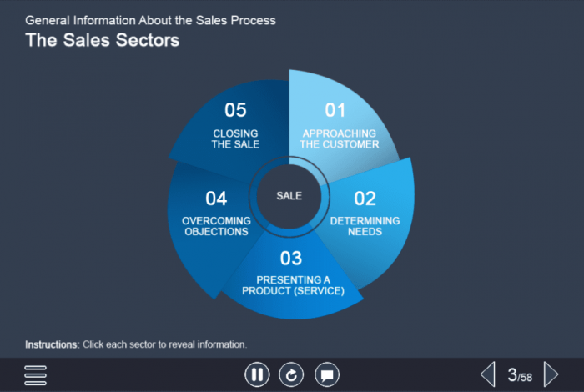Screen dimensions: 584x392
Task: Reveal the Determining Needs sector label
Action: pyautogui.click(x=365, y=226)
